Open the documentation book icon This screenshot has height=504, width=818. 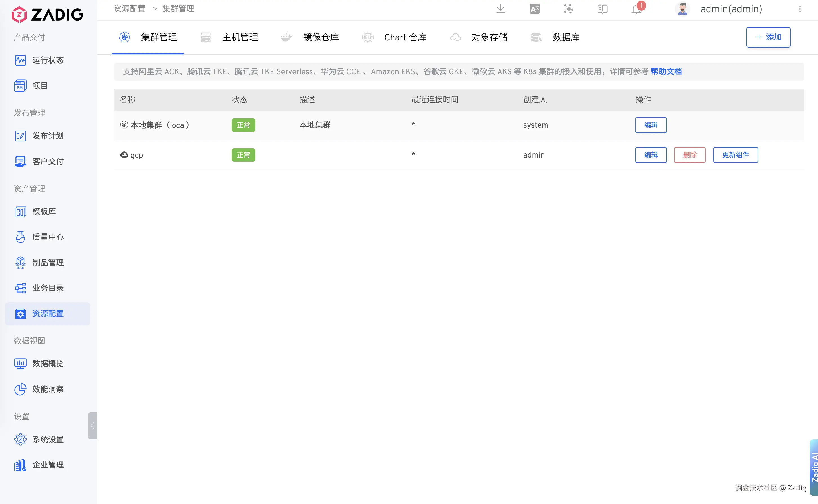coord(602,9)
